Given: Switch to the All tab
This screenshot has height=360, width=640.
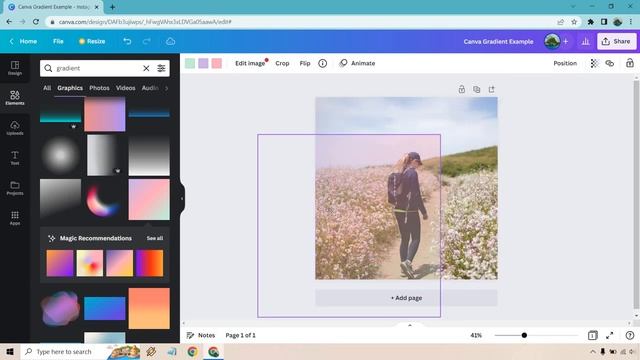Looking at the screenshot, I should click(x=47, y=88).
